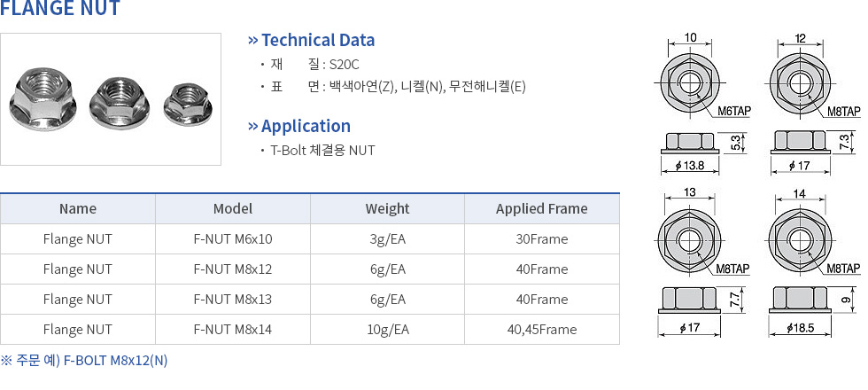Click the 10g/EA weight cell
Image resolution: width=868 pixels, height=390 pixels.
pos(387,330)
